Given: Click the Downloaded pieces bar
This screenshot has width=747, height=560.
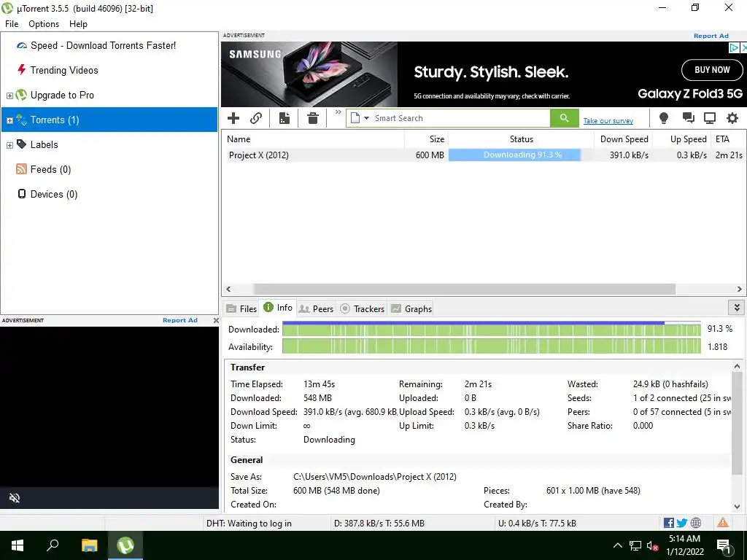Looking at the screenshot, I should [491, 329].
